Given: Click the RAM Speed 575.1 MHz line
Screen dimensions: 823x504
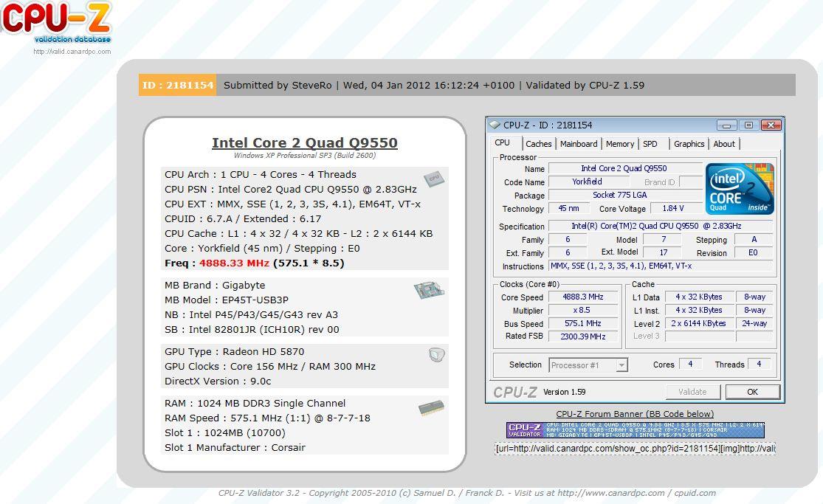Looking at the screenshot, I should [x=267, y=418].
